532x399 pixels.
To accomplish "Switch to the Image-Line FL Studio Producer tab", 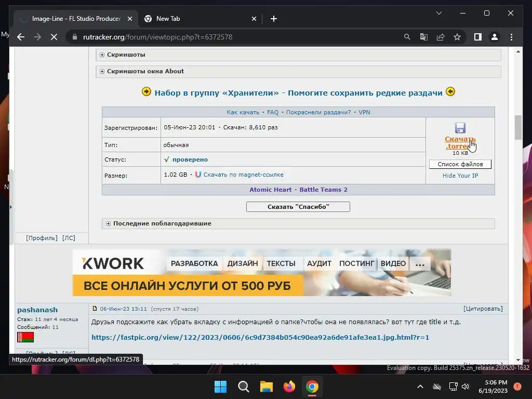I will [76, 19].
